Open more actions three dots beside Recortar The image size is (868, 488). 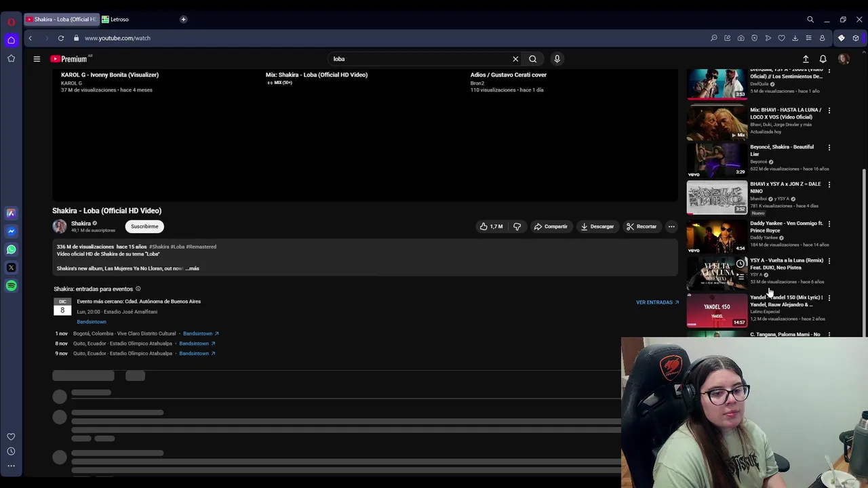pos(671,226)
